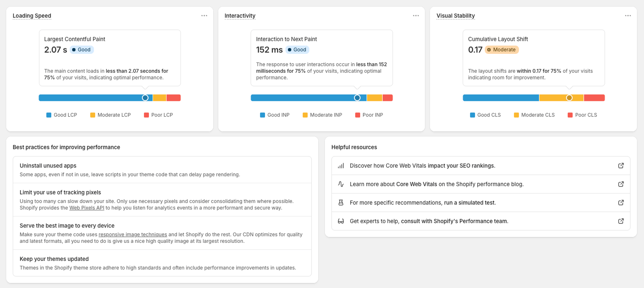
Task: Click the yellow Moderate LCP legend square
Action: 93,115
